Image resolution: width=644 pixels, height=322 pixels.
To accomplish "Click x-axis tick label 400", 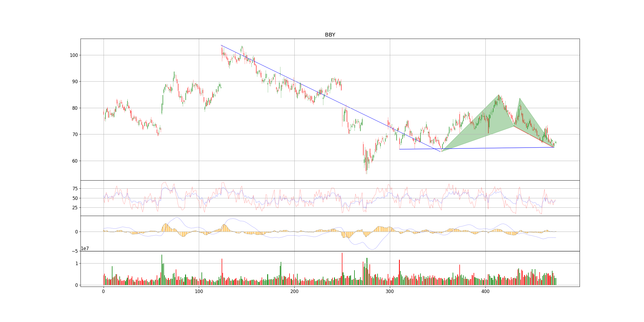I will coord(485,291).
